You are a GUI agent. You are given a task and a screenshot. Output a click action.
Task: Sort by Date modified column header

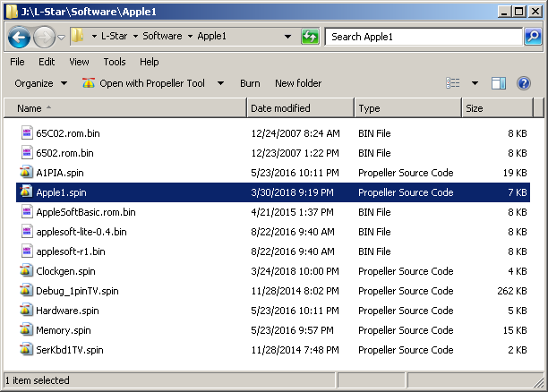pyautogui.click(x=301, y=108)
